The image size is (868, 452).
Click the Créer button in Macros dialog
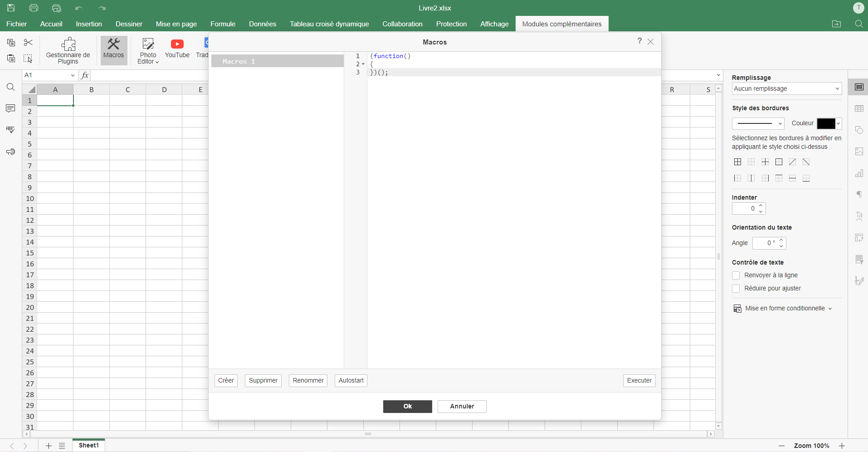226,381
